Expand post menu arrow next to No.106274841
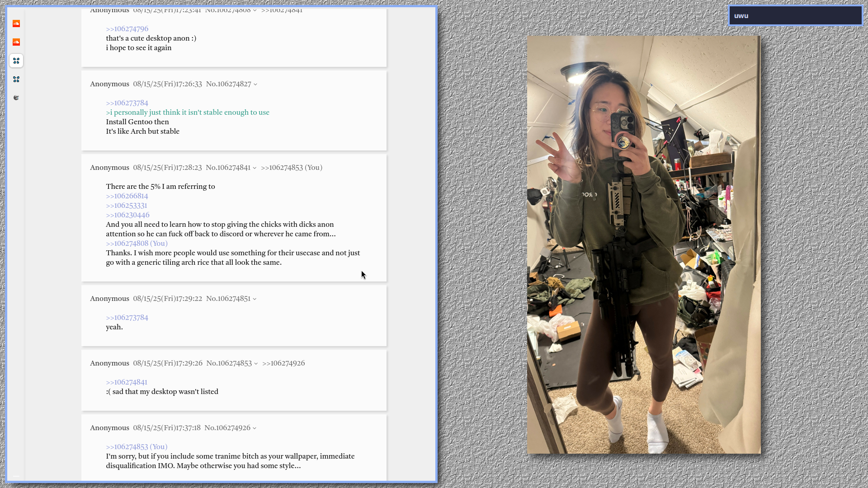 255,168
